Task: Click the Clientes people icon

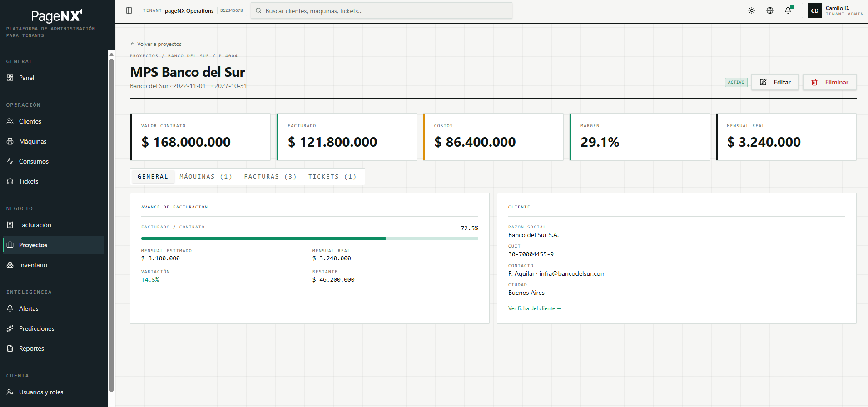Action: [10, 121]
